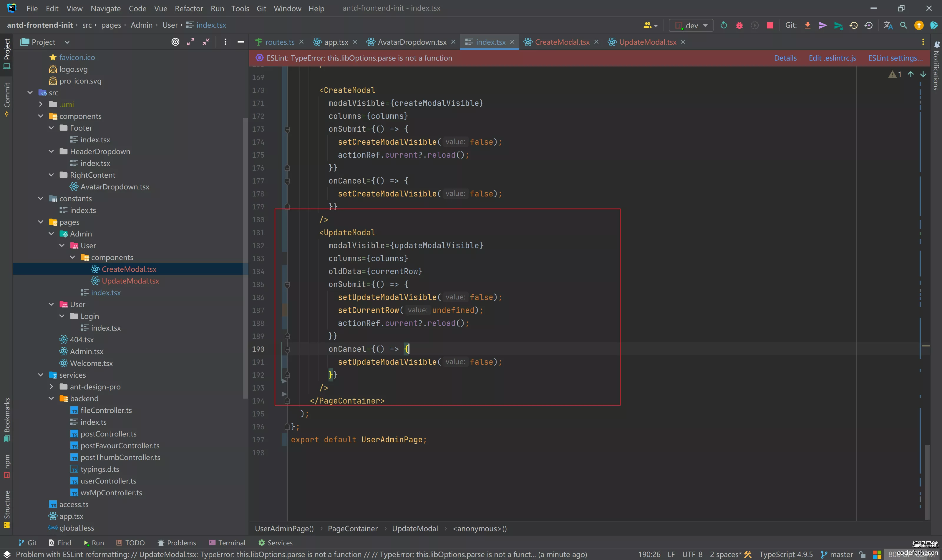
Task: Click Git push arrow icon
Action: coord(823,25)
